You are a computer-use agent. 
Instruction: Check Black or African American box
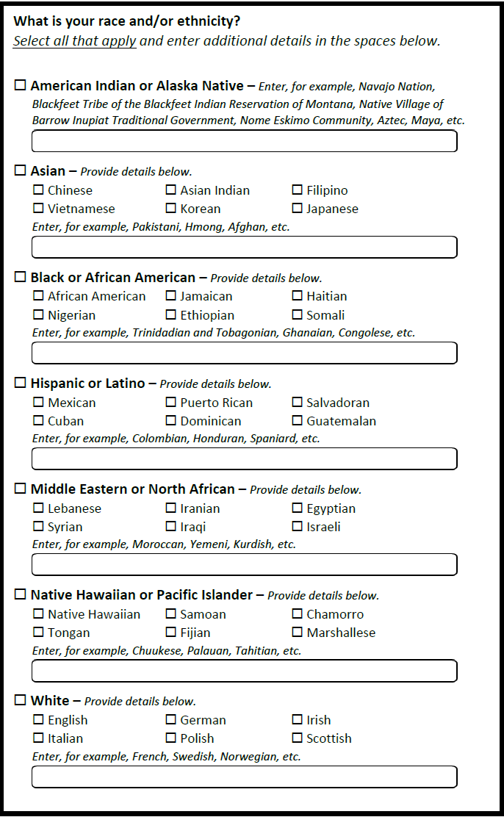21,277
